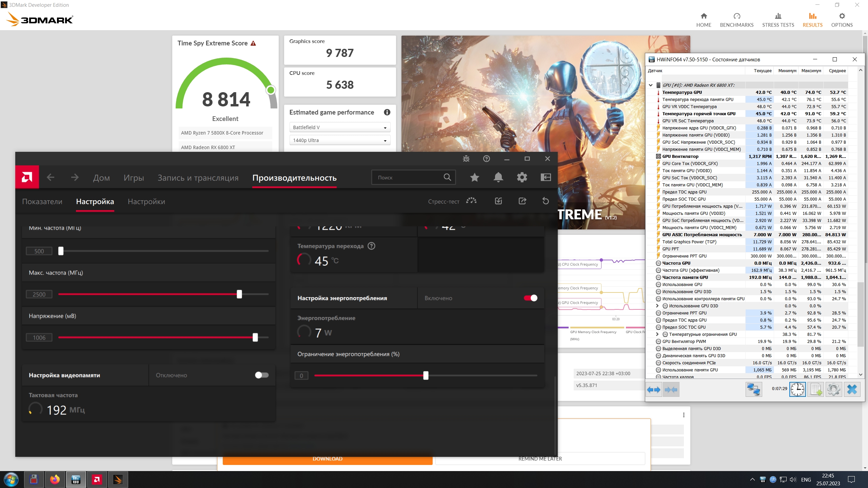Click the AMD bug report icon
Image resolution: width=868 pixels, height=488 pixels.
[466, 159]
